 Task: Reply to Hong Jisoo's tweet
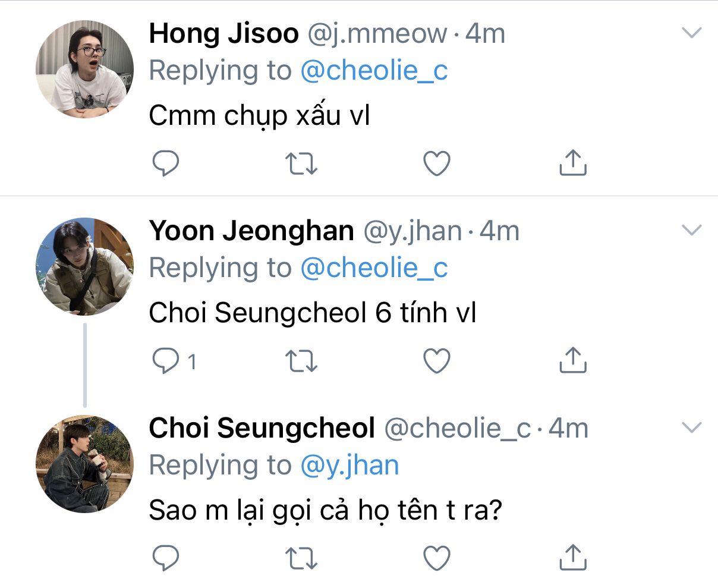(166, 163)
